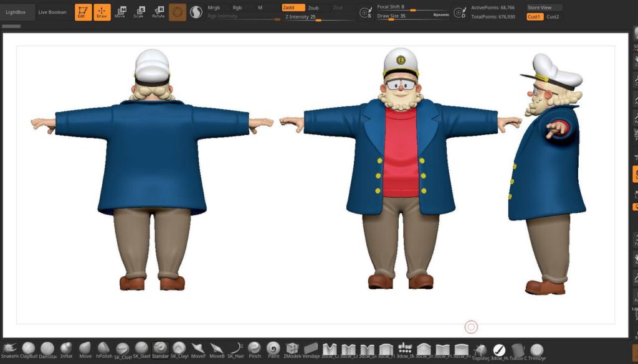Switch to the Cust2 interface layout

553,17
